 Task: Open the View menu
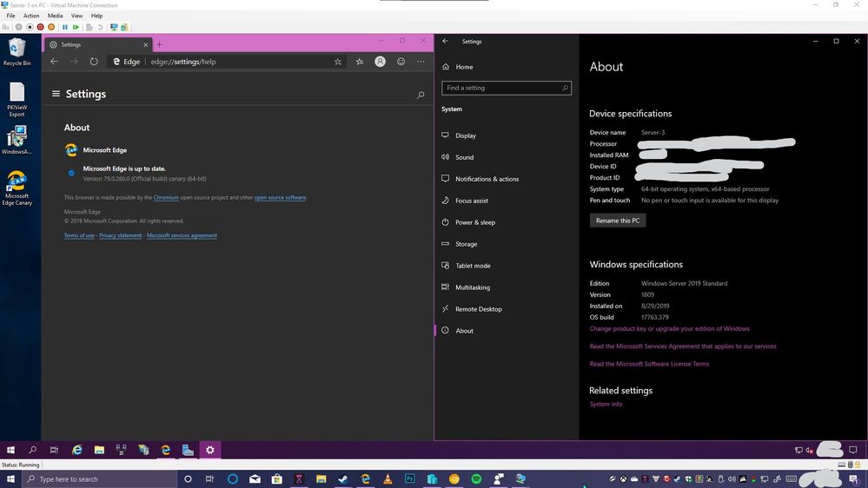(x=77, y=16)
